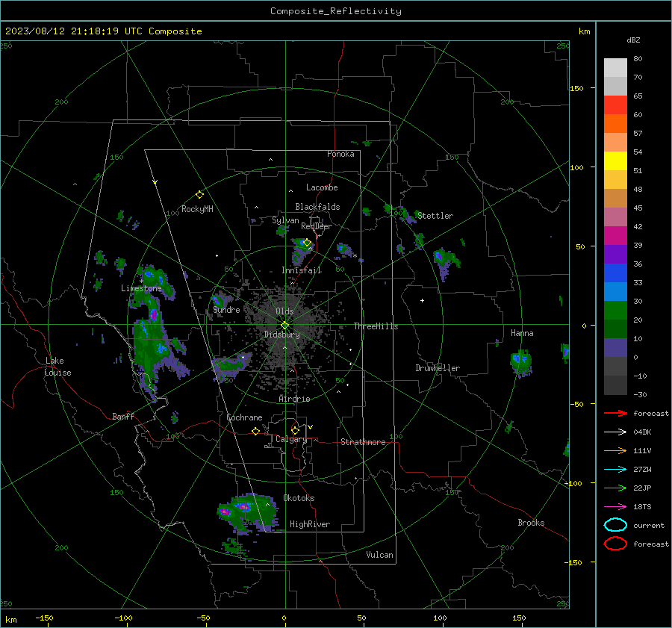This screenshot has width=672, height=628.
Task: Click the 33 dBZ blue color swatch
Action: [x=615, y=291]
